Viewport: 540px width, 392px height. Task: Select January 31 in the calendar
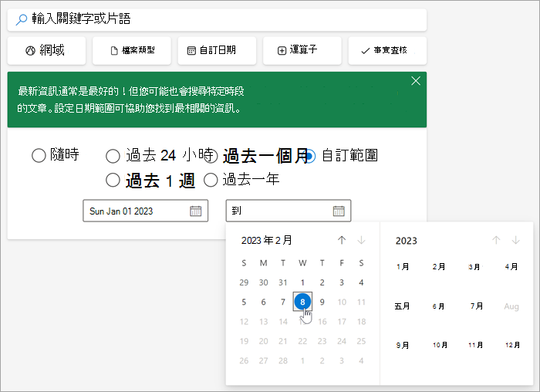[283, 282]
